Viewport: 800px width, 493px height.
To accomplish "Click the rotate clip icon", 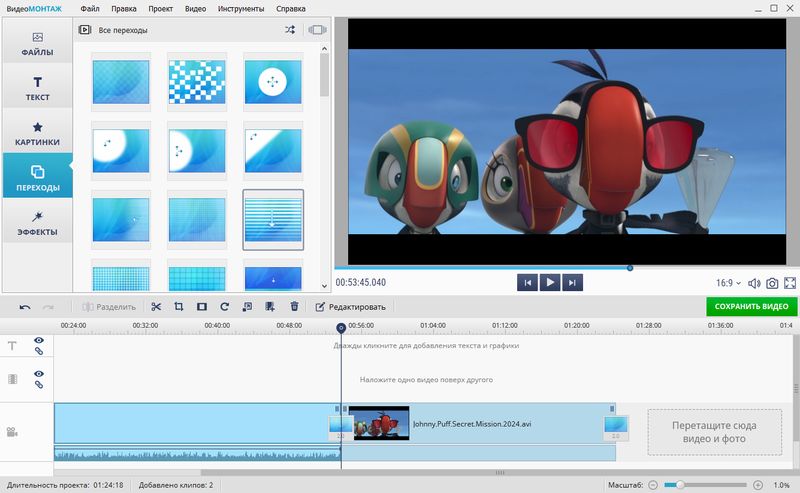I will (x=225, y=307).
